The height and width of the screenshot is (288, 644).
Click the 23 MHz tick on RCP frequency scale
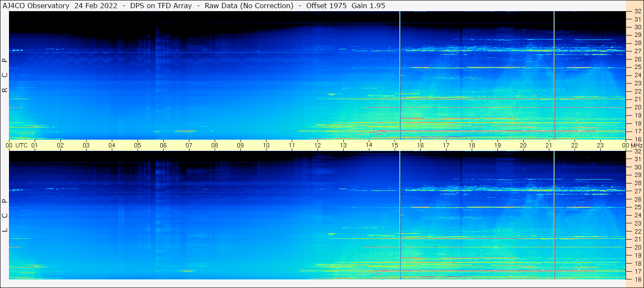pos(638,83)
